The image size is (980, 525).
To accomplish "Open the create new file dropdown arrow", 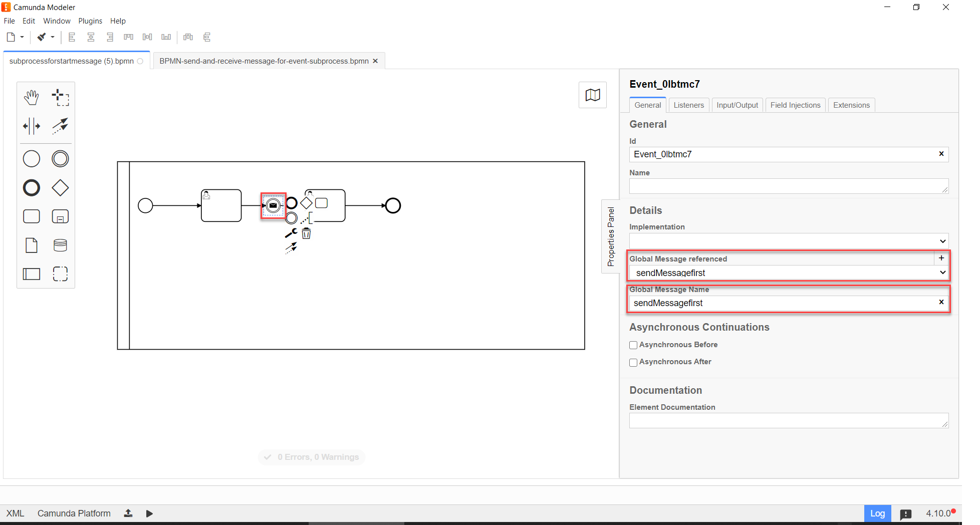I will coord(22,37).
